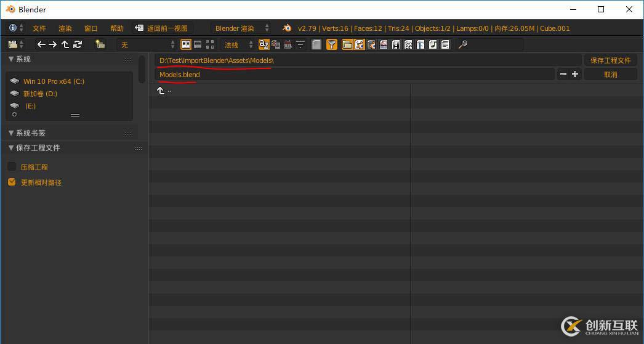Open the 文件 menu
The image size is (644, 344).
(39, 28)
